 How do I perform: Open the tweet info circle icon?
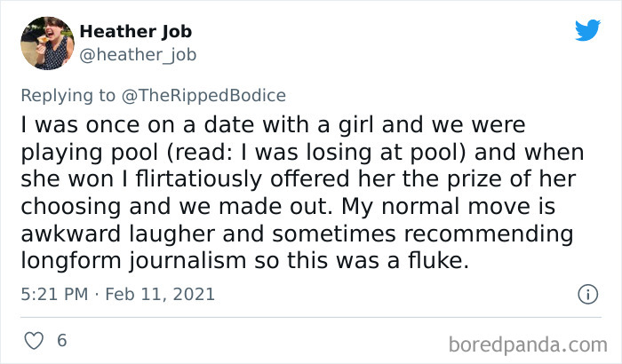[x=586, y=293]
